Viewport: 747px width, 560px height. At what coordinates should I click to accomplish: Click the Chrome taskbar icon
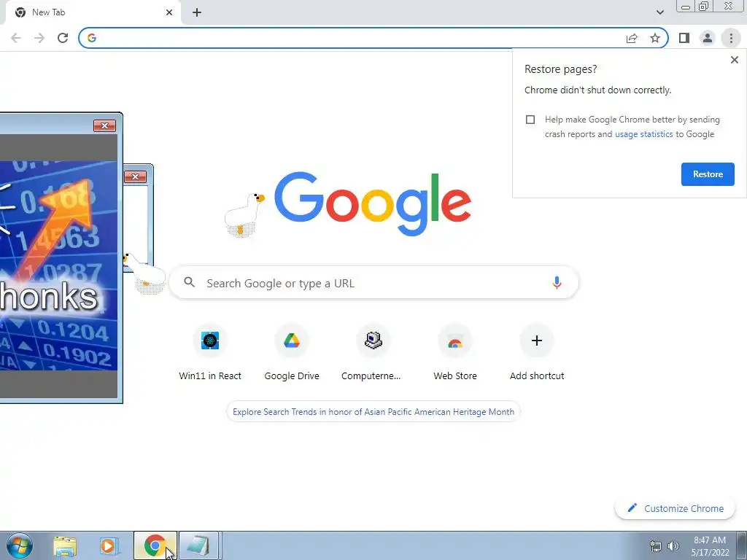pyautogui.click(x=155, y=545)
